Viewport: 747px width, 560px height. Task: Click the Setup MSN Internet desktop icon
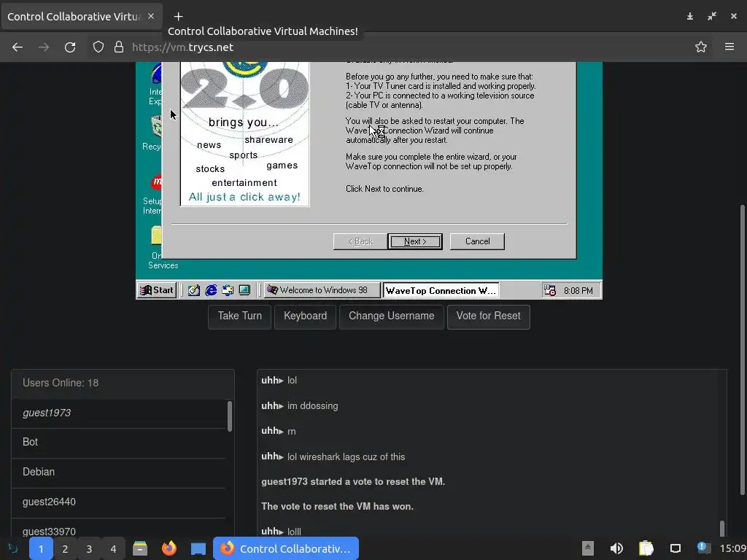coord(153,195)
